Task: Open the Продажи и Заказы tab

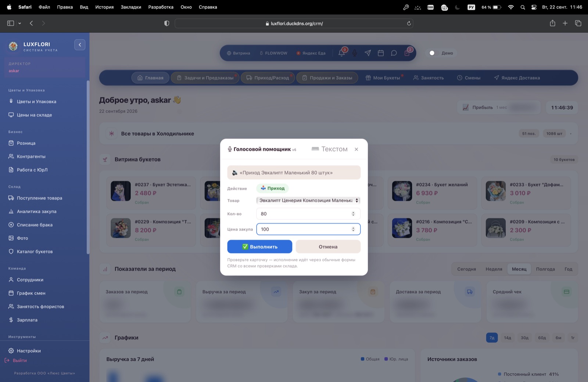Action: (327, 78)
